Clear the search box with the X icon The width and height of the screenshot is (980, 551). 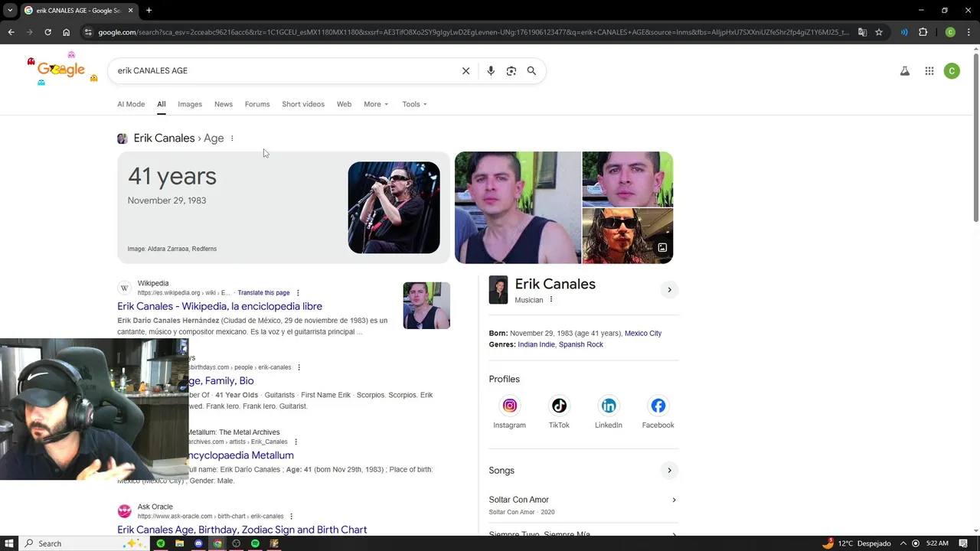(465, 70)
